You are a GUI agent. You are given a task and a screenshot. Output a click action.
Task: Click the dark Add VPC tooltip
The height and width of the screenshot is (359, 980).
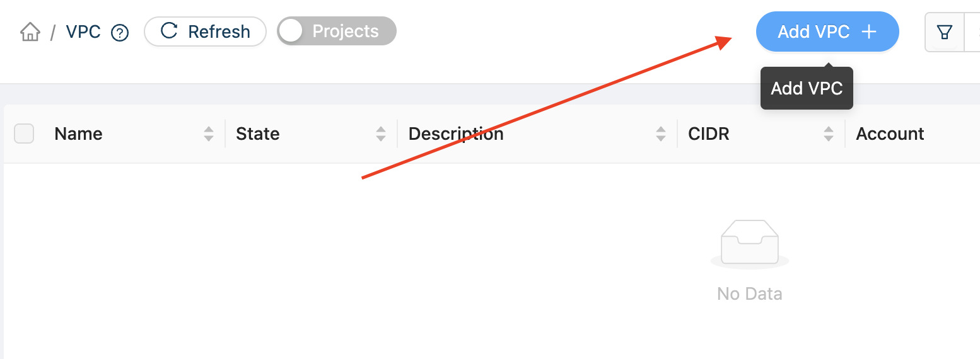coord(807,88)
